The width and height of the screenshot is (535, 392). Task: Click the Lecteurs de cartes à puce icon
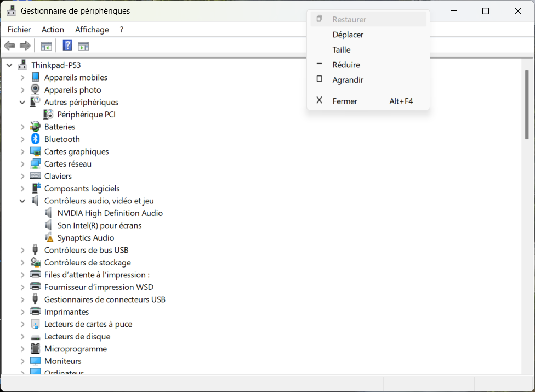36,324
